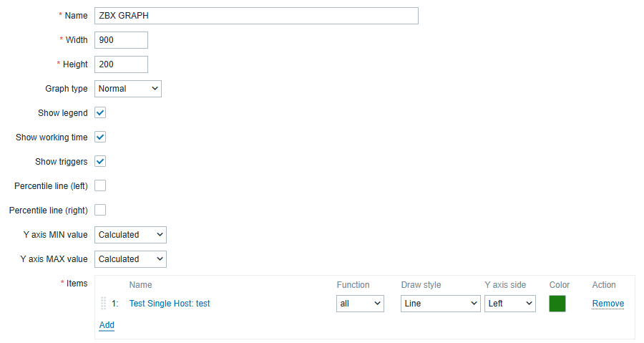Toggle the Show working time checkbox
The width and height of the screenshot is (644, 343).
click(100, 137)
